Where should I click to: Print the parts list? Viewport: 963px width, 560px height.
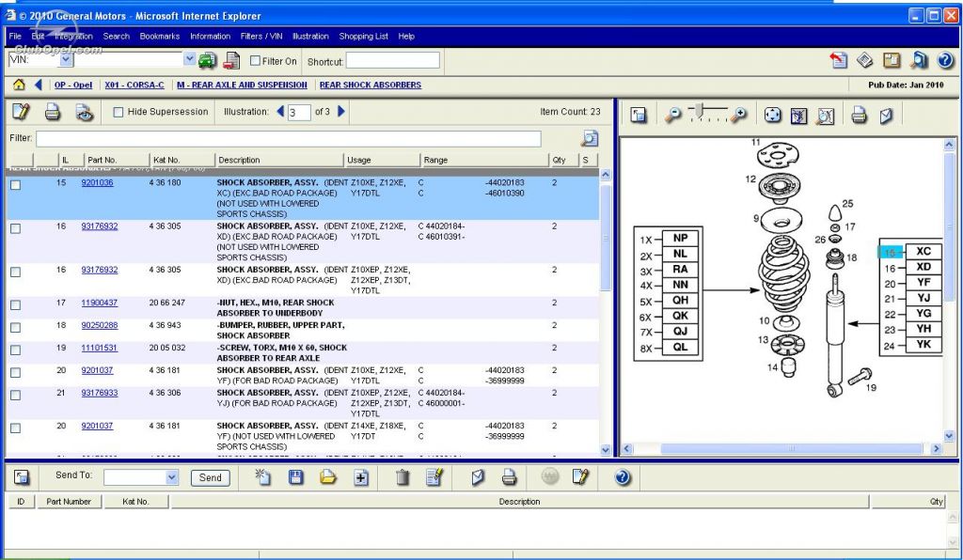pyautogui.click(x=53, y=112)
